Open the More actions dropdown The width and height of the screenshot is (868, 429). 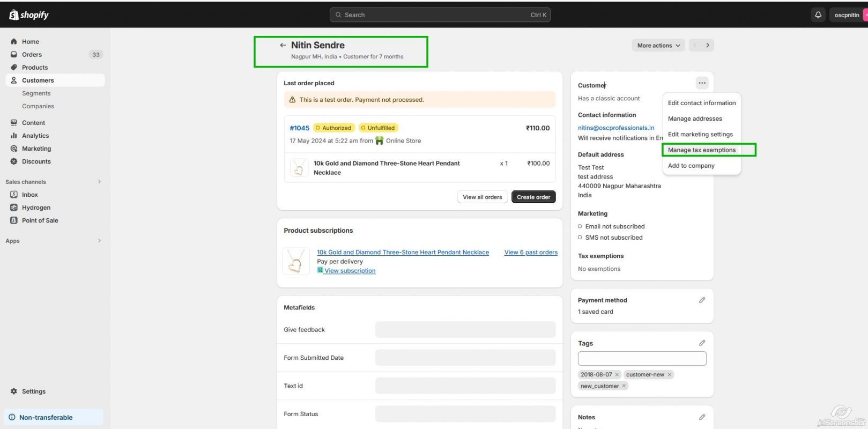[x=658, y=46]
